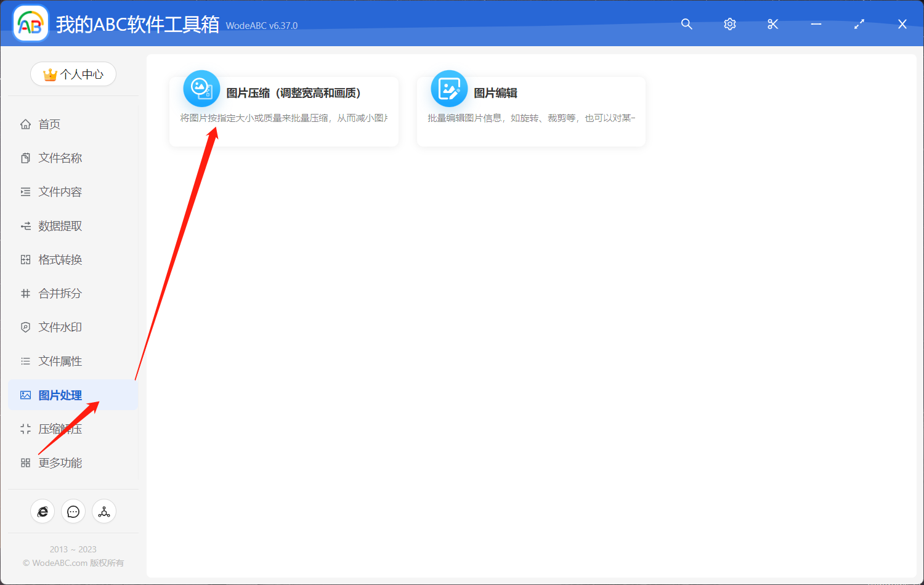Viewport: 924px width, 585px height.
Task: Open 格式转换 section
Action: tap(73, 259)
